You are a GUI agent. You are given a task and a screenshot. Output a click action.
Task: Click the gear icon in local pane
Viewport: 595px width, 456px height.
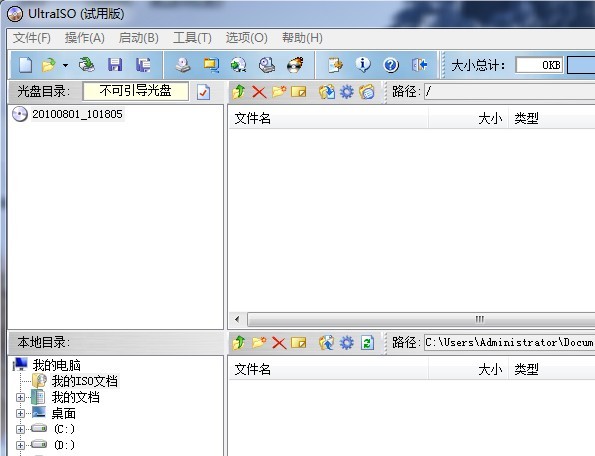coord(346,343)
